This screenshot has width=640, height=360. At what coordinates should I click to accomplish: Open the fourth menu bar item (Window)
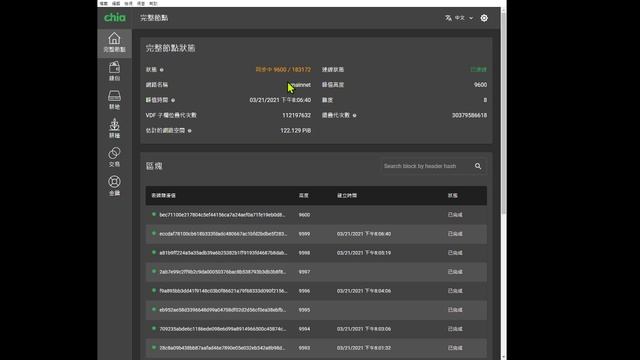141,3
